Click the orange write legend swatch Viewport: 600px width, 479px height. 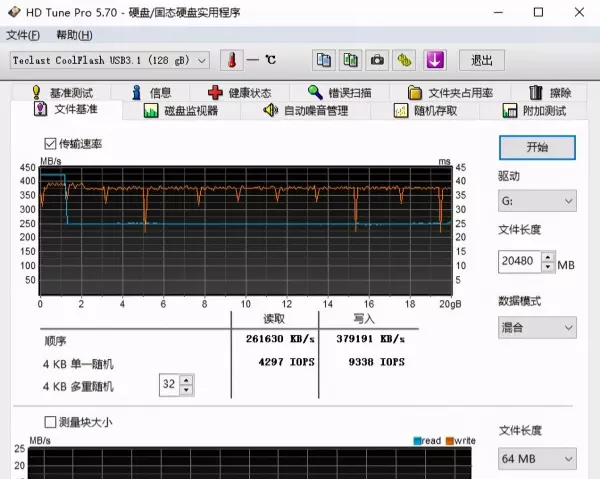click(450, 441)
